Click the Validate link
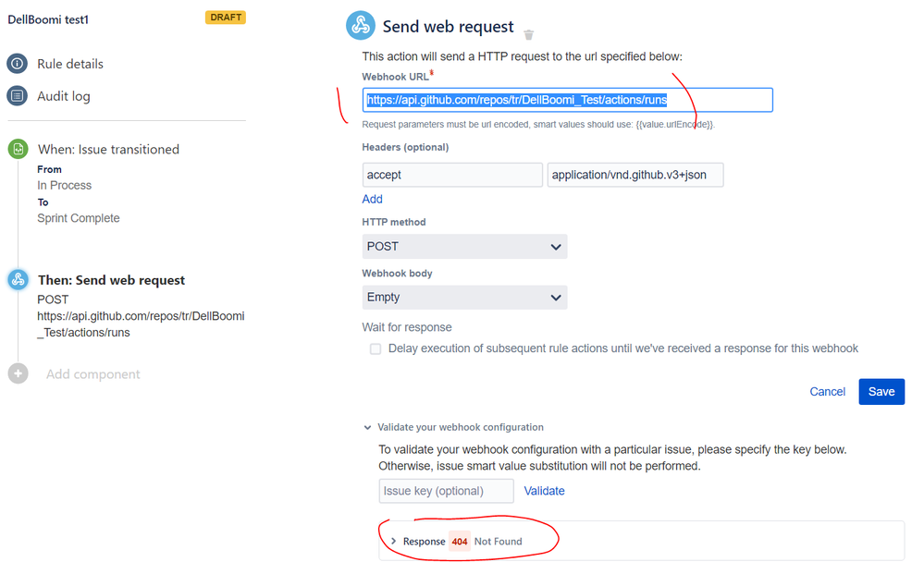 click(544, 491)
